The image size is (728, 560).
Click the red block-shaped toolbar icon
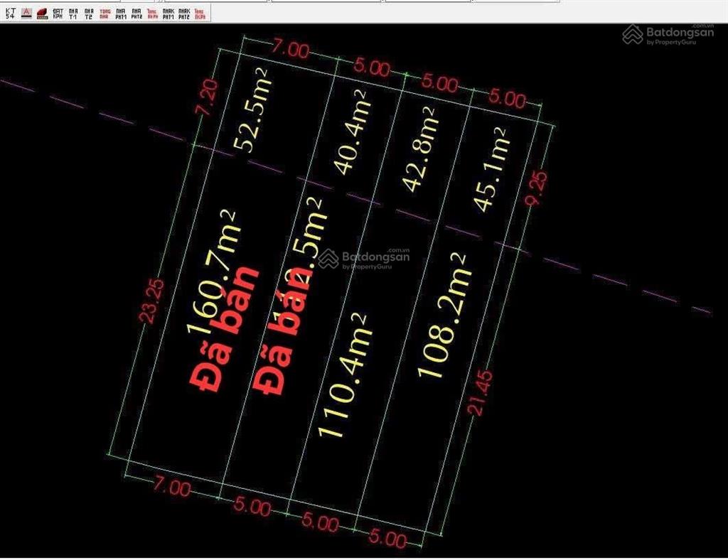pos(42,13)
